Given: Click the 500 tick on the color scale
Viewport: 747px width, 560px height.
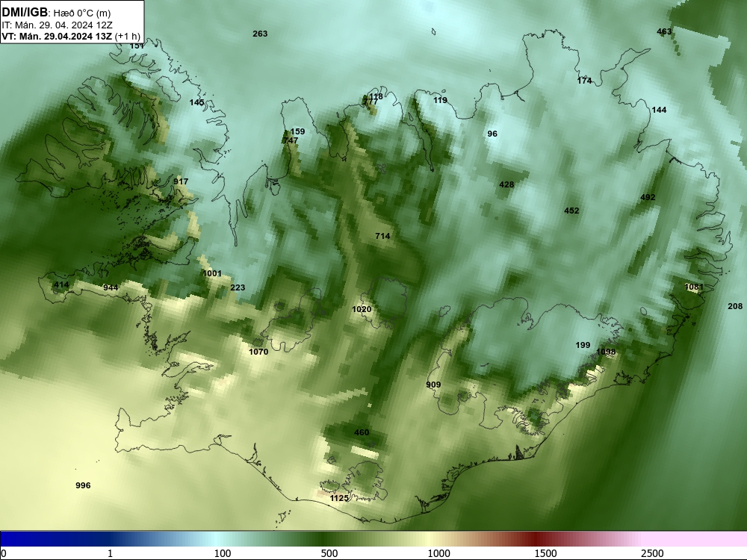Looking at the screenshot, I should [x=329, y=553].
